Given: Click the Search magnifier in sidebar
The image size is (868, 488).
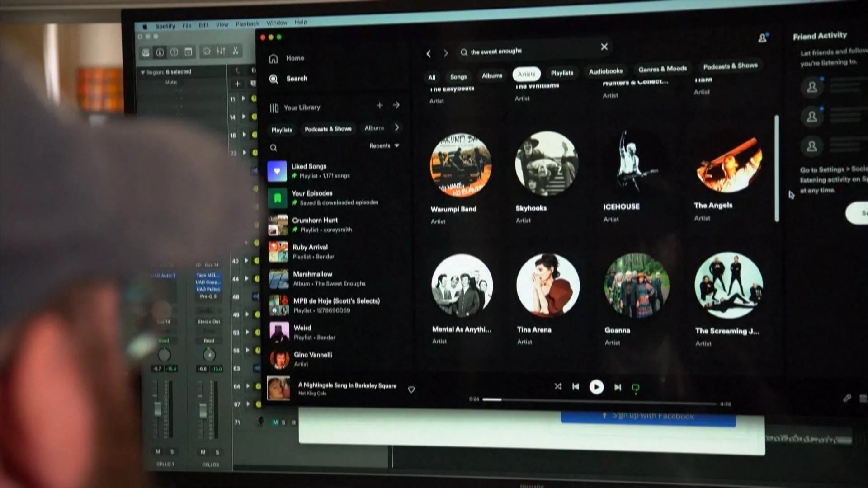Looking at the screenshot, I should tap(274, 79).
